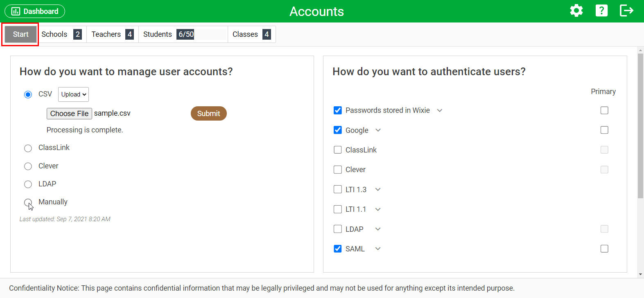Set Google as Primary checkbox
This screenshot has width=644, height=298.
tap(604, 130)
